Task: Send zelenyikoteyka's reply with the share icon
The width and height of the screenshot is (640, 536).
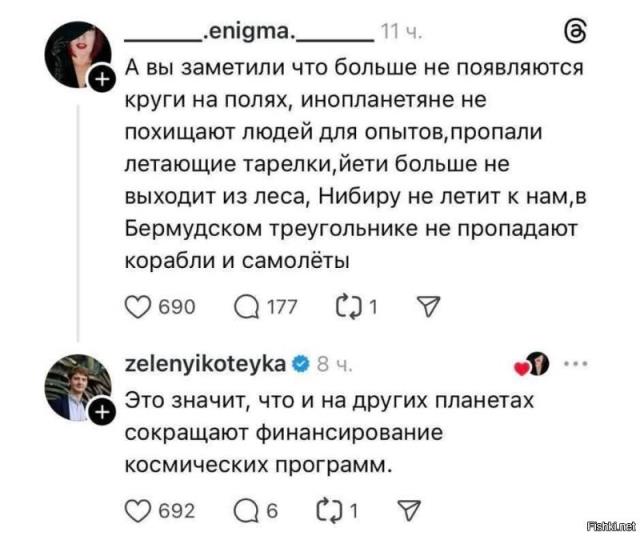Action: point(407,511)
